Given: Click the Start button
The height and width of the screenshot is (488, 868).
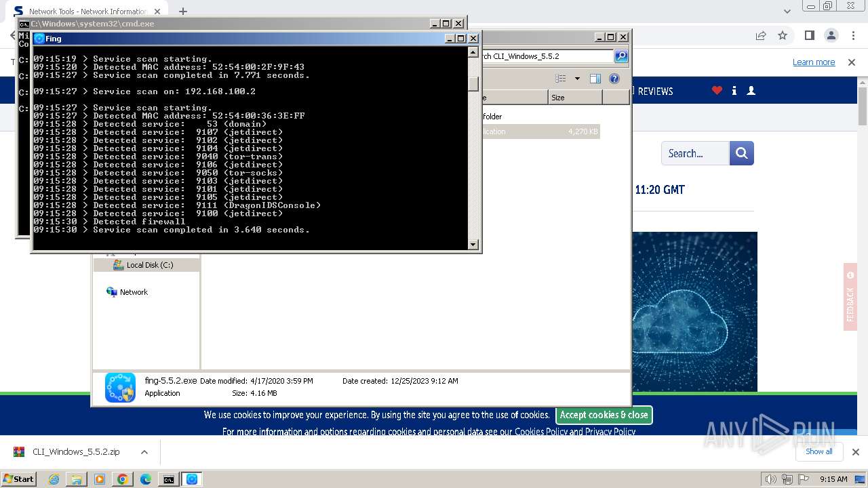Looking at the screenshot, I should [19, 479].
